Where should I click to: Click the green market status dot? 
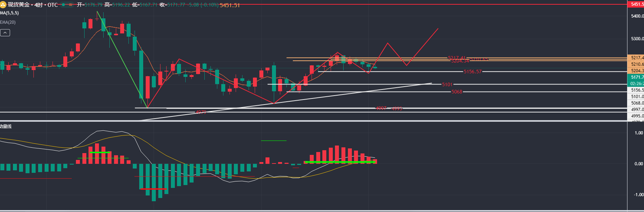coord(63,5)
